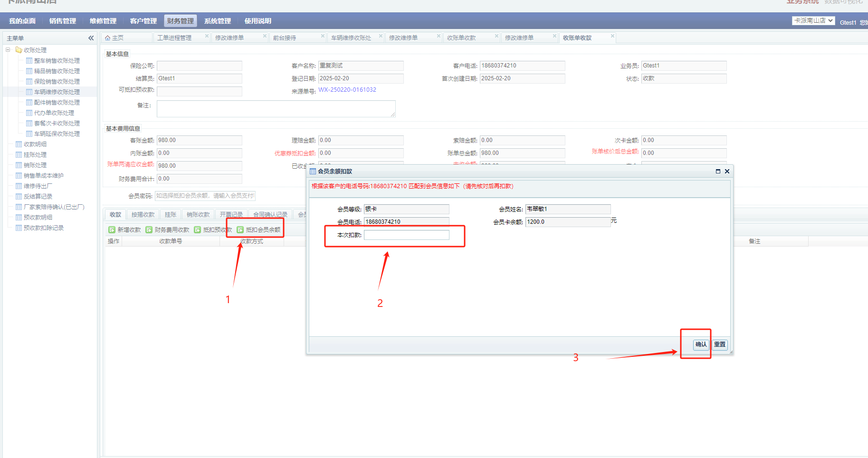Viewport: 868px width, 458px height.
Task: Open the 财务管理 menu
Action: point(181,21)
